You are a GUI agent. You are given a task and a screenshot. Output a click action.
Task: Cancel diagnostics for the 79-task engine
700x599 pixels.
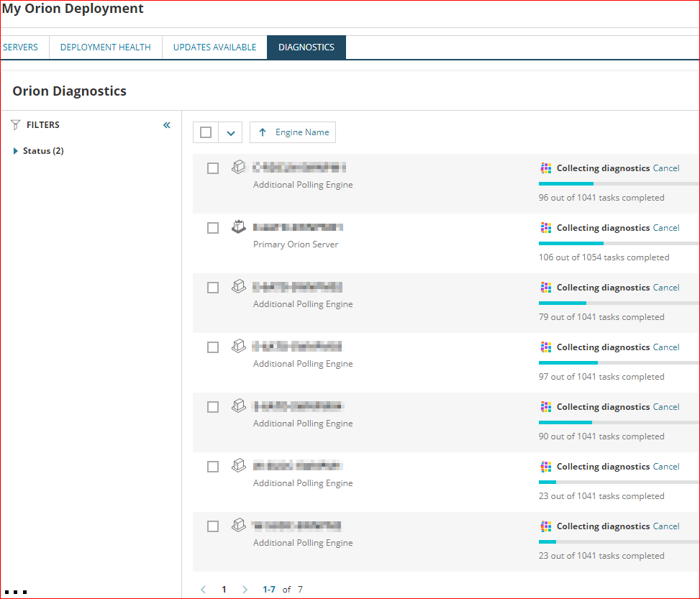point(666,288)
